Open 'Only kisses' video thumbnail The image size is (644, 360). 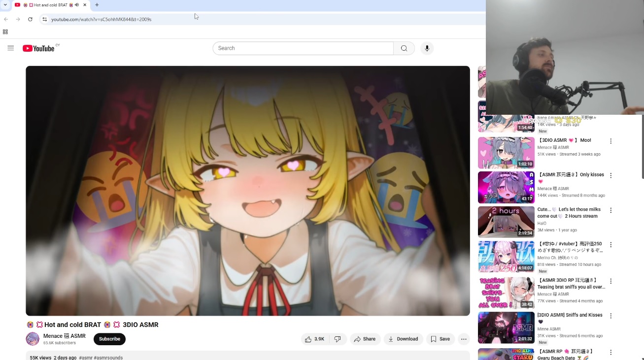506,187
